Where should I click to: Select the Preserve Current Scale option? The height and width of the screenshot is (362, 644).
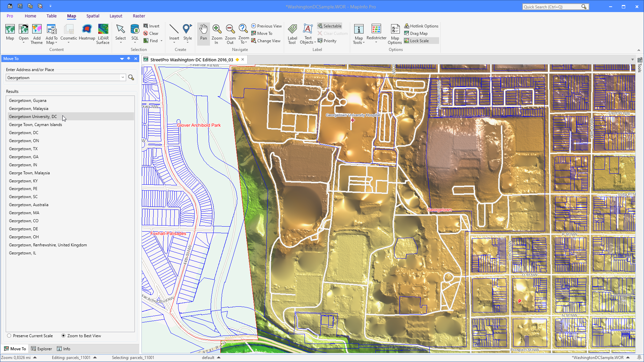tap(9, 336)
